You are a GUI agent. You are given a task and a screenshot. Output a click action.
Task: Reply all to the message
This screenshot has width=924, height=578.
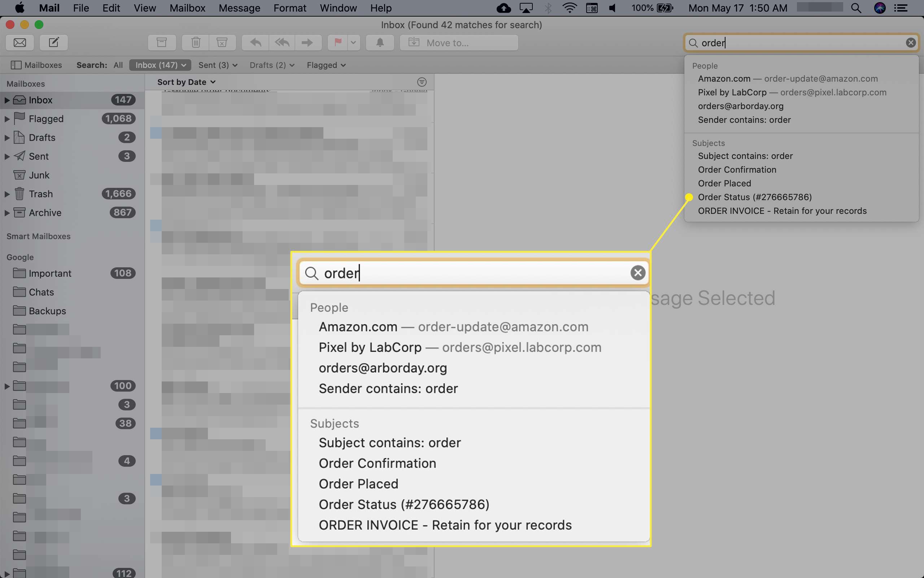coord(282,42)
